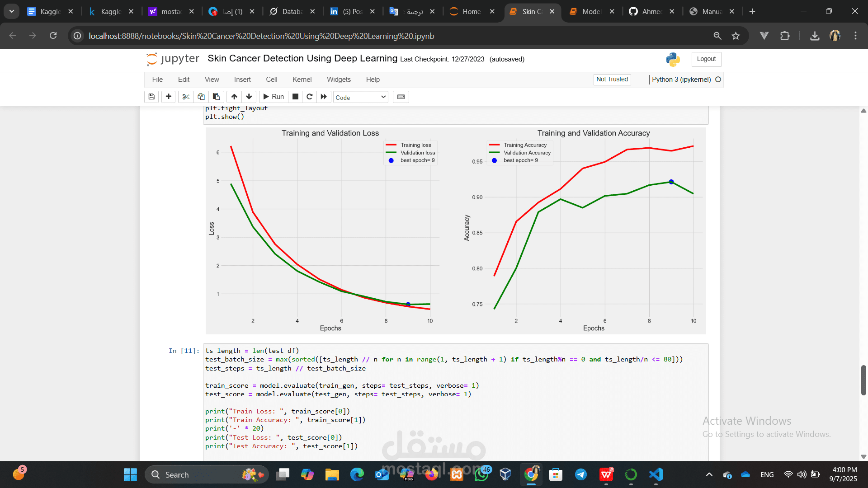Run the selected cell

pos(274,97)
